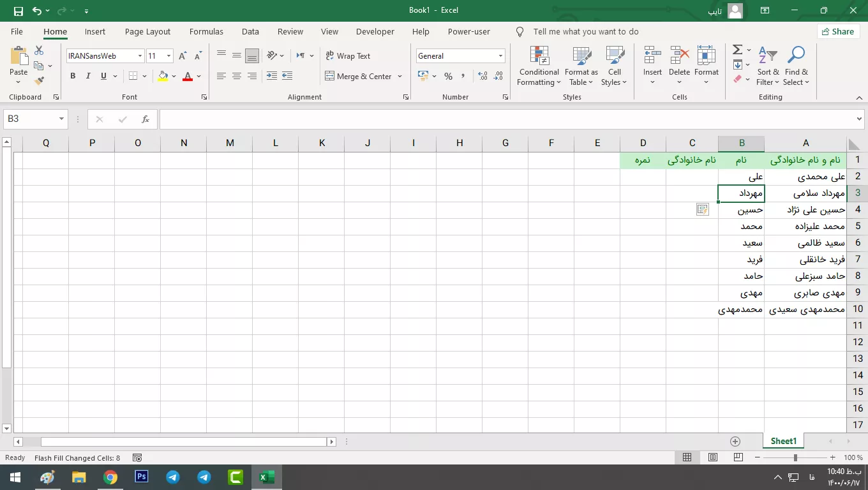Click the Increase Decimal icon
Viewport: 868px width, 490px height.
click(x=483, y=76)
